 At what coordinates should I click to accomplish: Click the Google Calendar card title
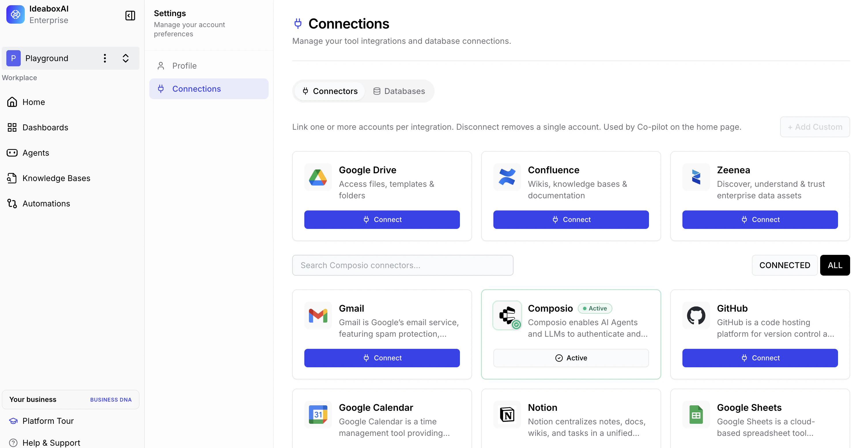pyautogui.click(x=376, y=408)
